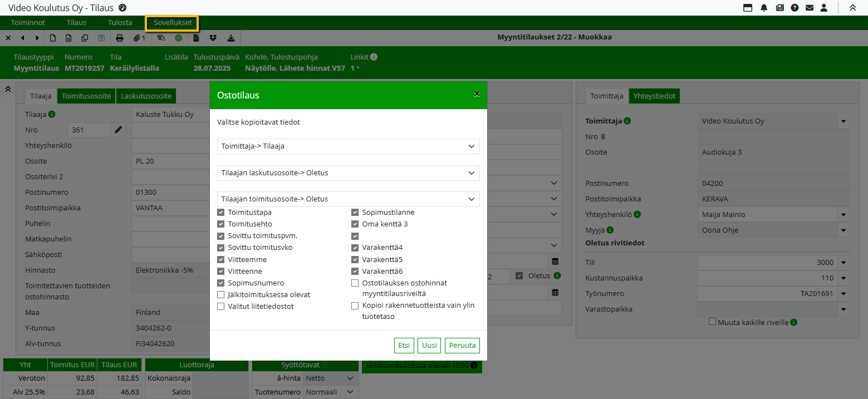Expand Tilaajan laskutusosoite-> Oletus dropdown

(x=348, y=173)
